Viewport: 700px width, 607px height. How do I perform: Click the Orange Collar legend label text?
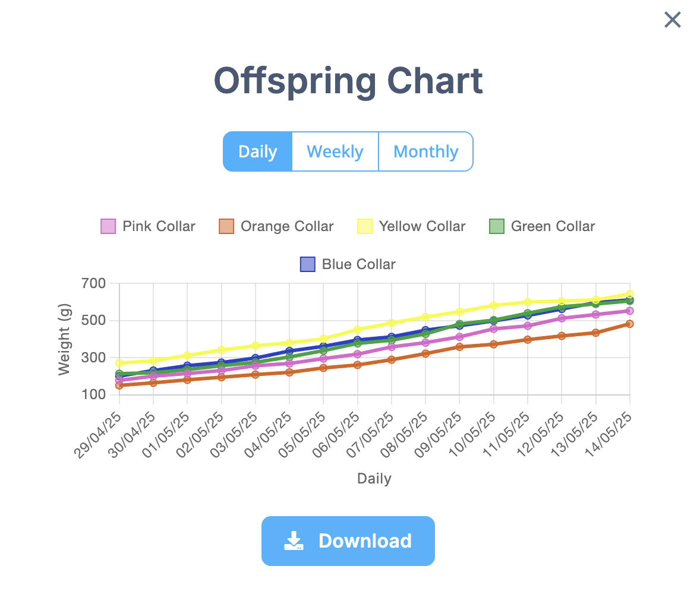click(287, 226)
